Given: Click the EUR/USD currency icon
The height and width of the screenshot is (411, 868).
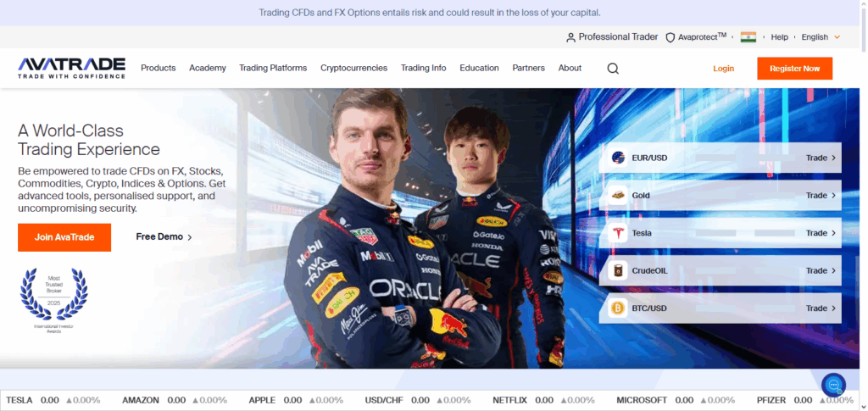Looking at the screenshot, I should [618, 158].
